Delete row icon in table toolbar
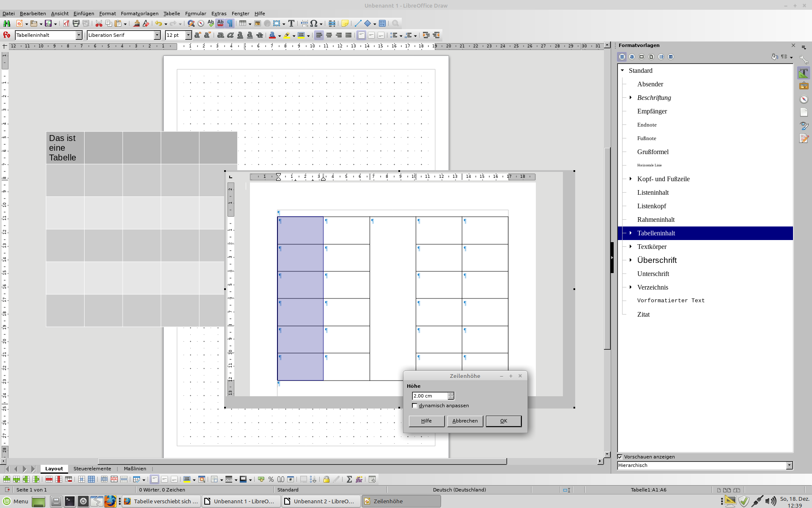 point(49,479)
